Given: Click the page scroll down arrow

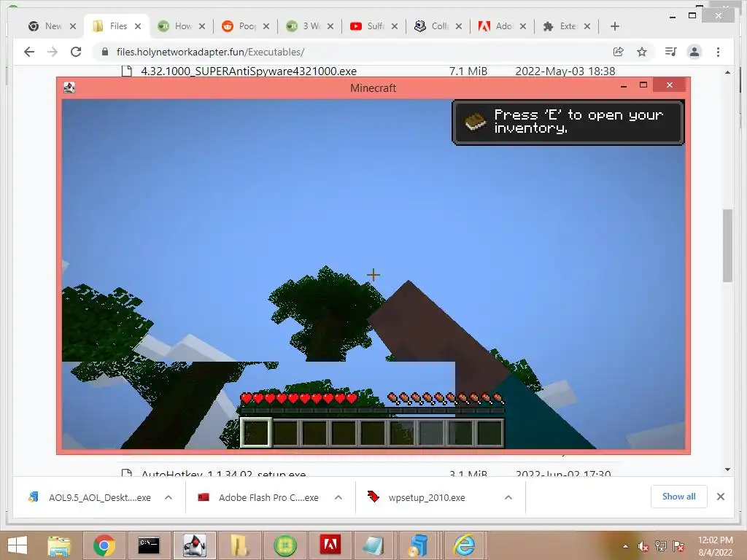Looking at the screenshot, I should [x=727, y=470].
